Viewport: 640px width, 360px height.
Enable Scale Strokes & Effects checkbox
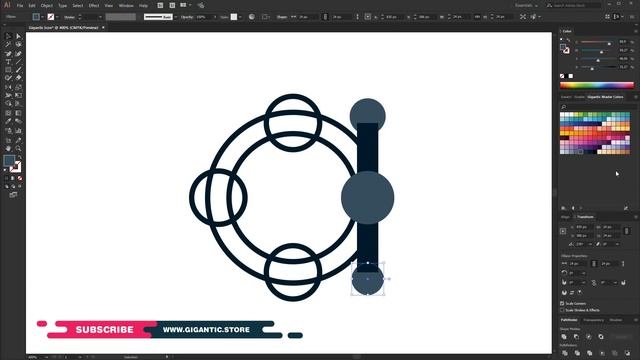point(562,310)
